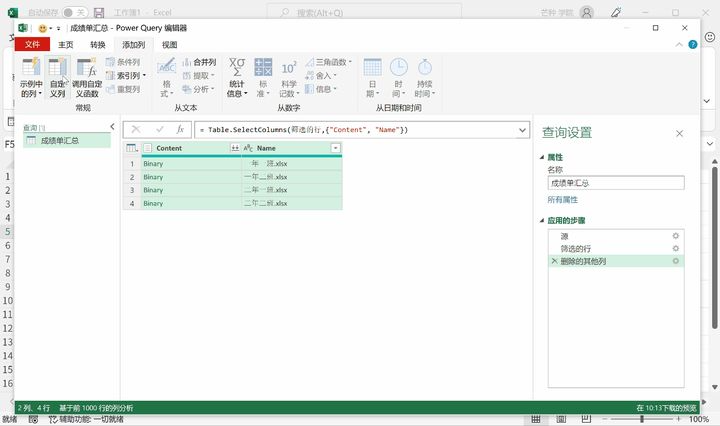Open the File (文件) tab
Image resolution: width=720 pixels, height=426 pixels.
(32, 45)
